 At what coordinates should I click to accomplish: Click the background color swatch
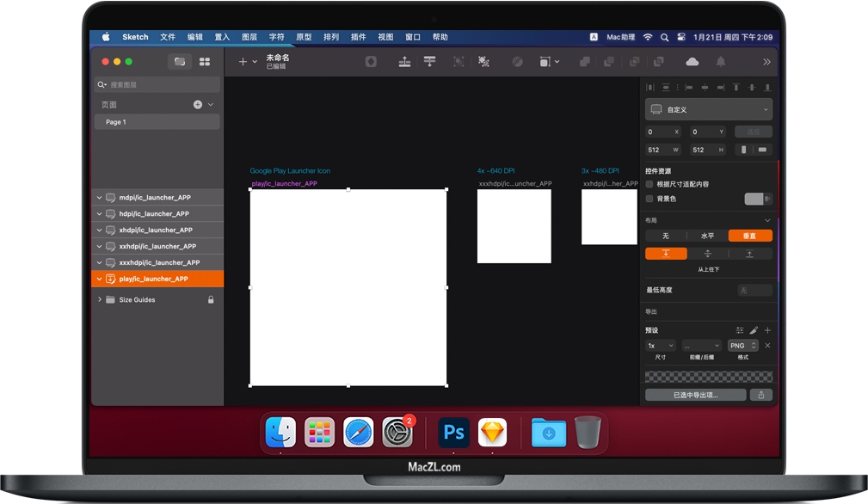(x=754, y=199)
